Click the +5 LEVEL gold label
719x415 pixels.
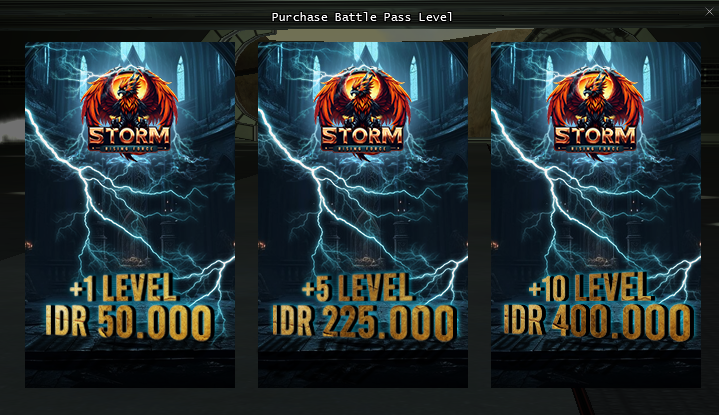click(357, 288)
